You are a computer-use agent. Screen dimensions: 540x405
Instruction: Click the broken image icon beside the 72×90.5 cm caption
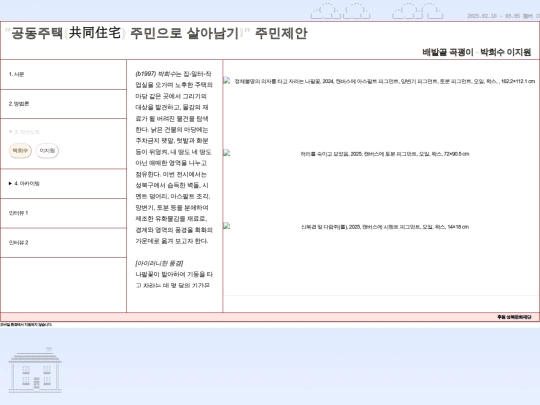click(227, 153)
